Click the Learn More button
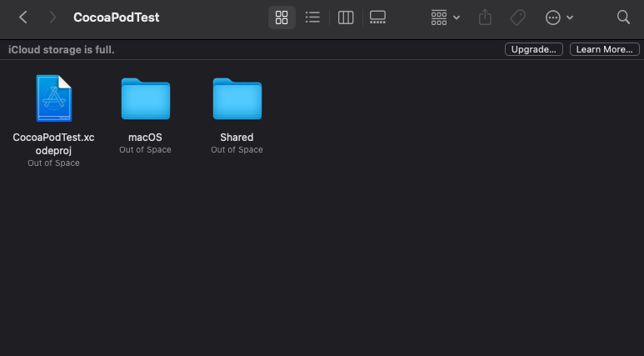The width and height of the screenshot is (644, 356). pyautogui.click(x=604, y=49)
